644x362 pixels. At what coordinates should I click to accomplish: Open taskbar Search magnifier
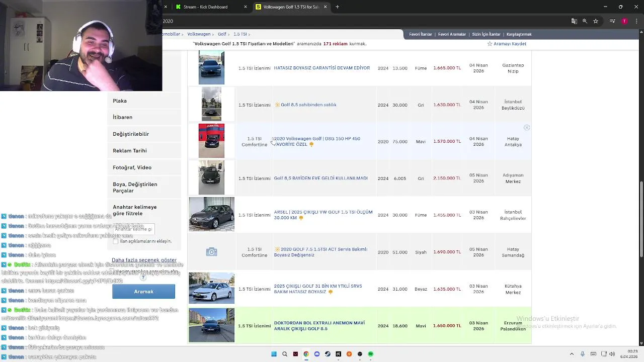tap(285, 354)
